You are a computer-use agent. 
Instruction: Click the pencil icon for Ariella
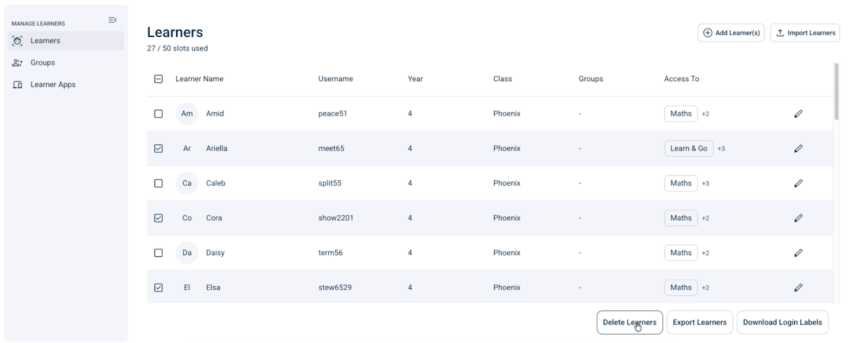coord(798,148)
